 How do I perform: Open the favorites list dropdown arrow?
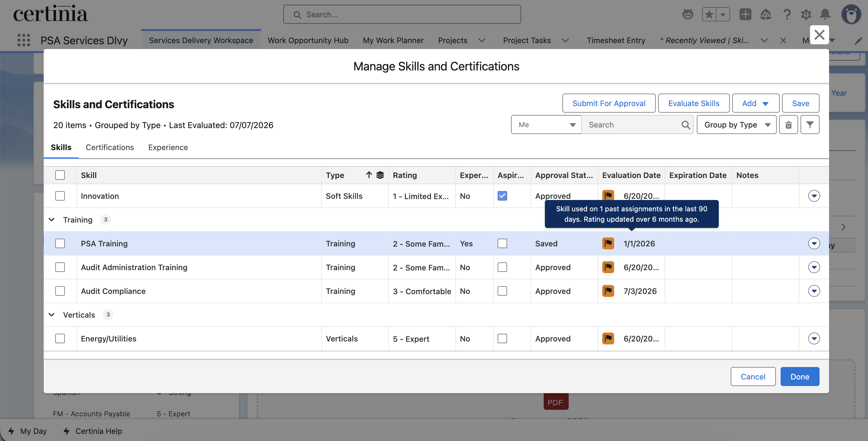pyautogui.click(x=723, y=15)
